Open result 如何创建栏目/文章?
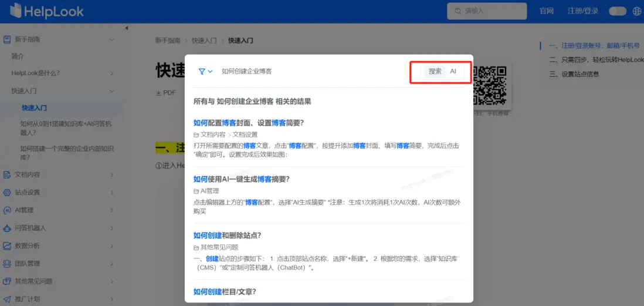 pyautogui.click(x=225, y=291)
